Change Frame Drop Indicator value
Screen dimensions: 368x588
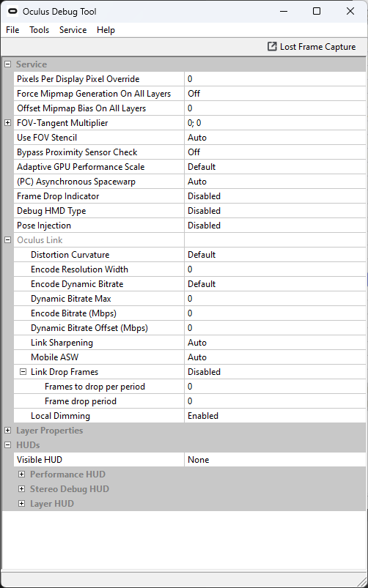(x=275, y=196)
